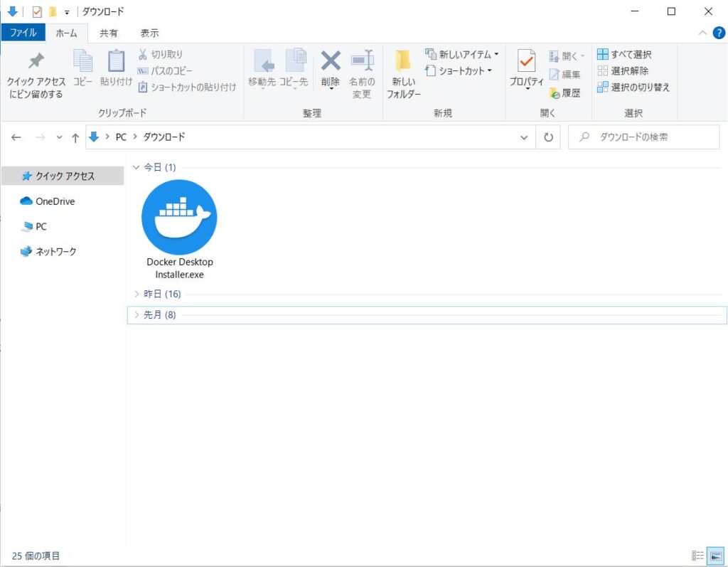Click パスのコピー (Copy path)
The width and height of the screenshot is (728, 567).
tap(165, 70)
